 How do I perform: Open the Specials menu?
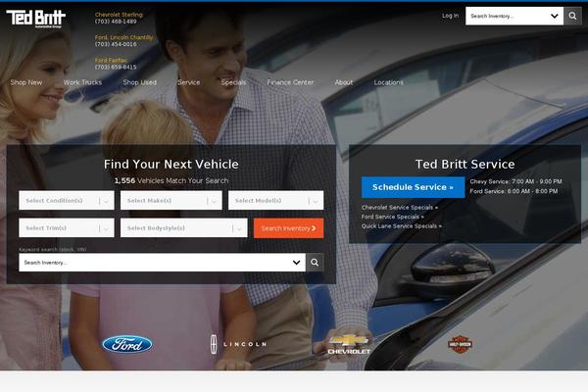233,82
